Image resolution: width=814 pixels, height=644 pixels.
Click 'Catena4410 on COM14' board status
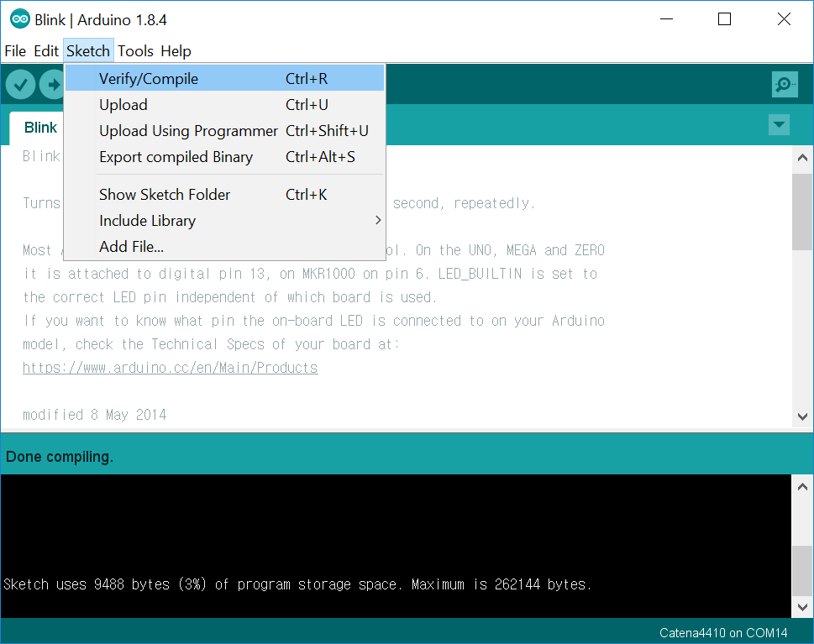click(x=723, y=632)
